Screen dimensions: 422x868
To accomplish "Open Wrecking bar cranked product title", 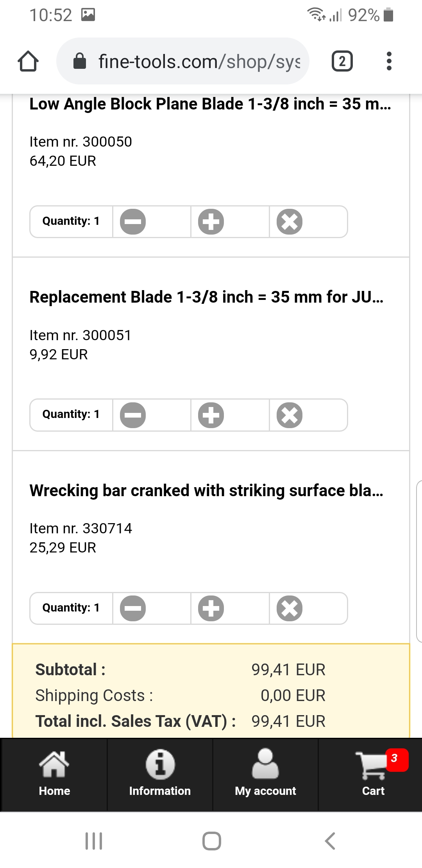I will (206, 490).
